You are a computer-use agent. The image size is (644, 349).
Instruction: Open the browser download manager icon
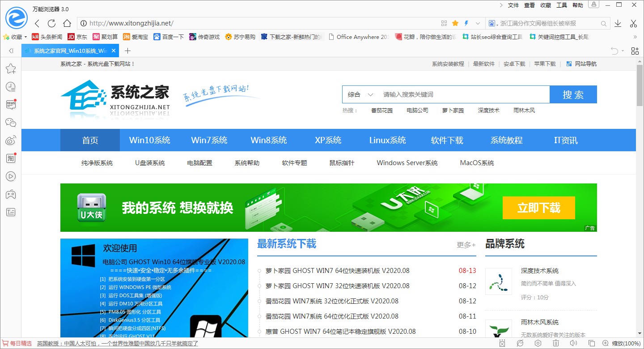click(618, 23)
